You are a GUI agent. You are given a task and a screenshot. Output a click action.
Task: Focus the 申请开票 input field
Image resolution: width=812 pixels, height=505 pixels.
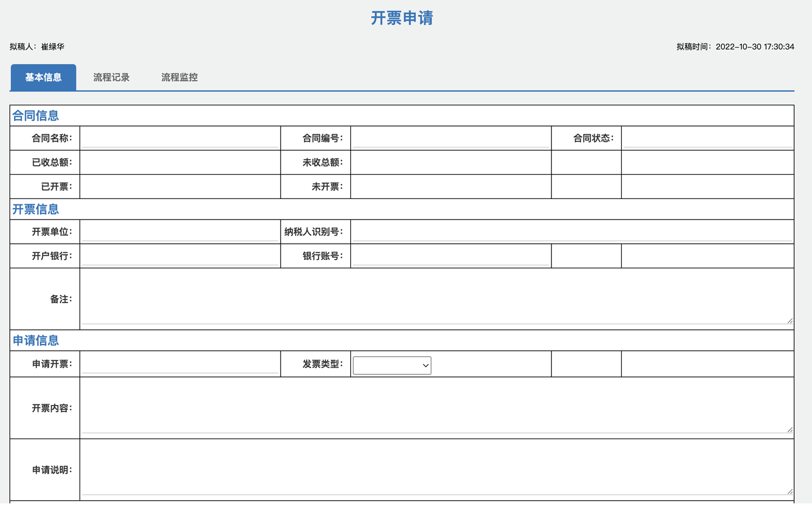tap(178, 363)
